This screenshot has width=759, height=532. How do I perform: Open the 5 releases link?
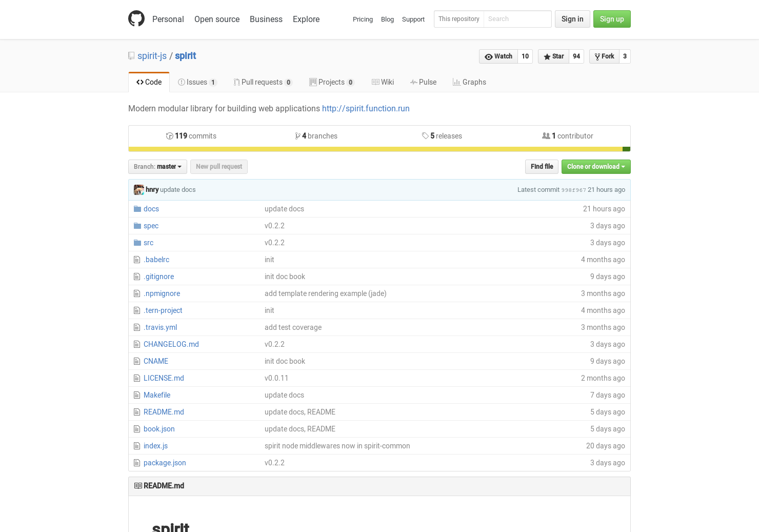pyautogui.click(x=442, y=136)
